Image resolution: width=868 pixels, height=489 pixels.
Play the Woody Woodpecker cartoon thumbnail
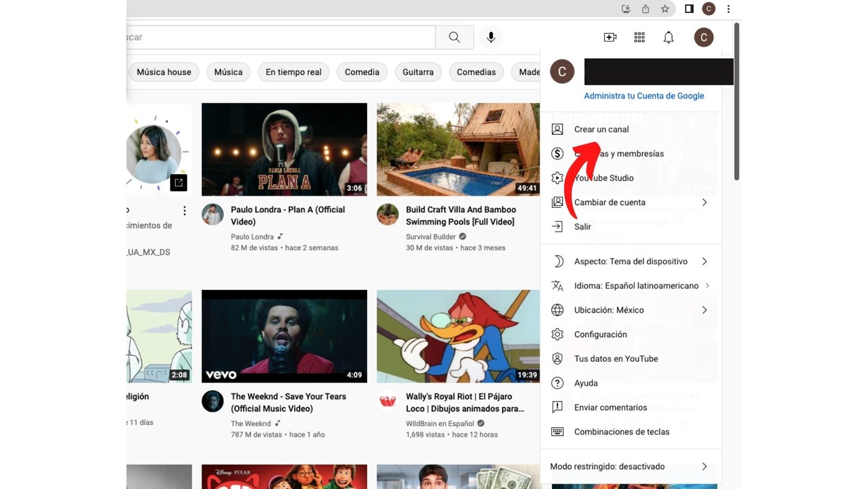click(x=458, y=336)
